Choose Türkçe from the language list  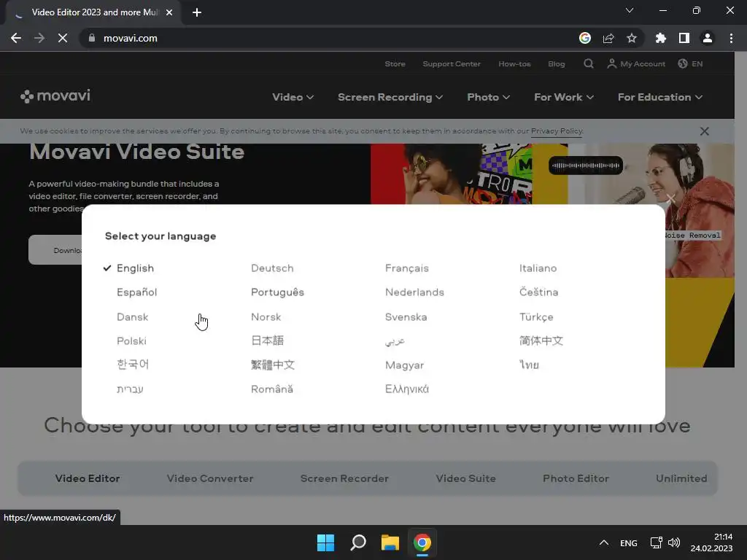coord(536,317)
